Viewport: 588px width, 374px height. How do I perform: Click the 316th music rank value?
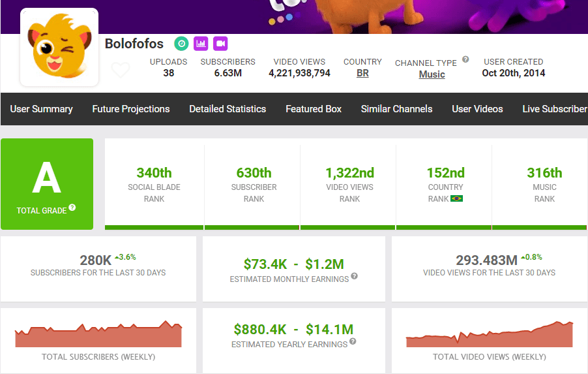pyautogui.click(x=544, y=173)
